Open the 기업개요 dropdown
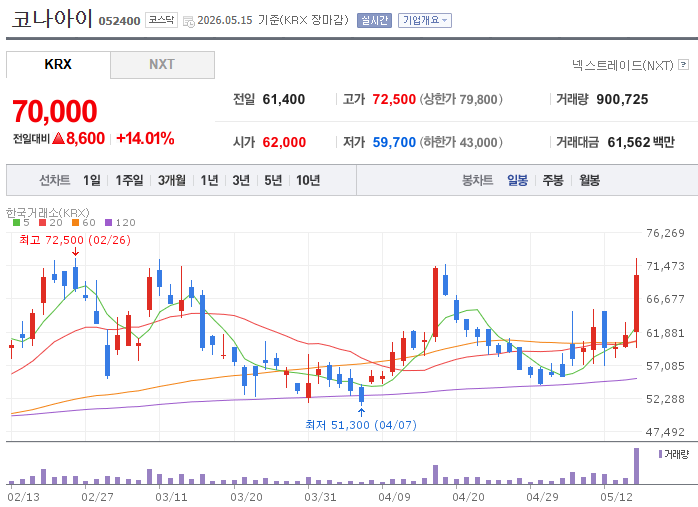698x507 pixels. (x=425, y=20)
